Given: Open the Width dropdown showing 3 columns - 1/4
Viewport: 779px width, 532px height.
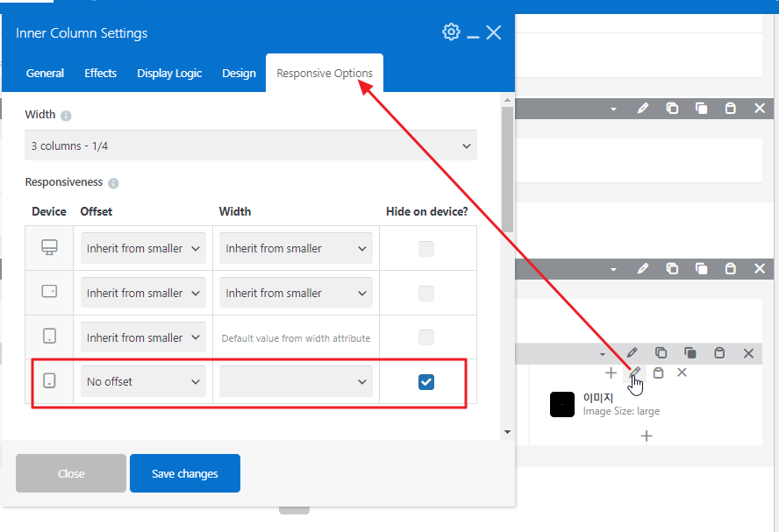Looking at the screenshot, I should point(251,145).
